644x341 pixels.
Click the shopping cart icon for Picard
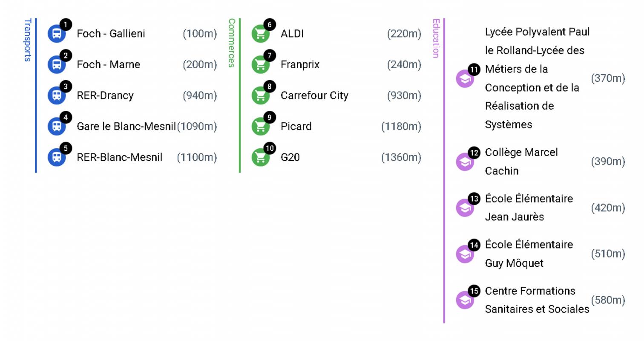tap(260, 127)
